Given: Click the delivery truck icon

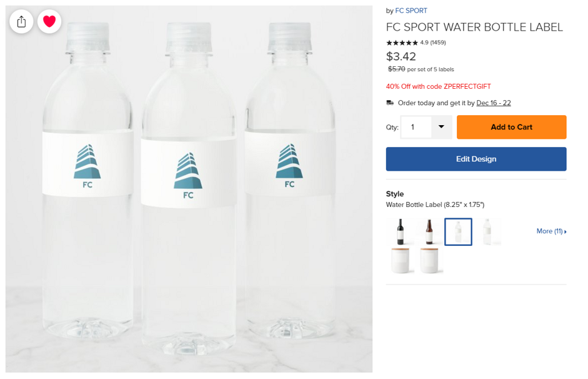Looking at the screenshot, I should (390, 103).
